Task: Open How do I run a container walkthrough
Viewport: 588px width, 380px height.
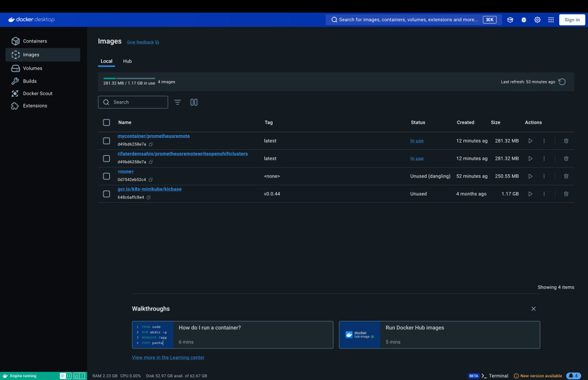Action: click(233, 335)
